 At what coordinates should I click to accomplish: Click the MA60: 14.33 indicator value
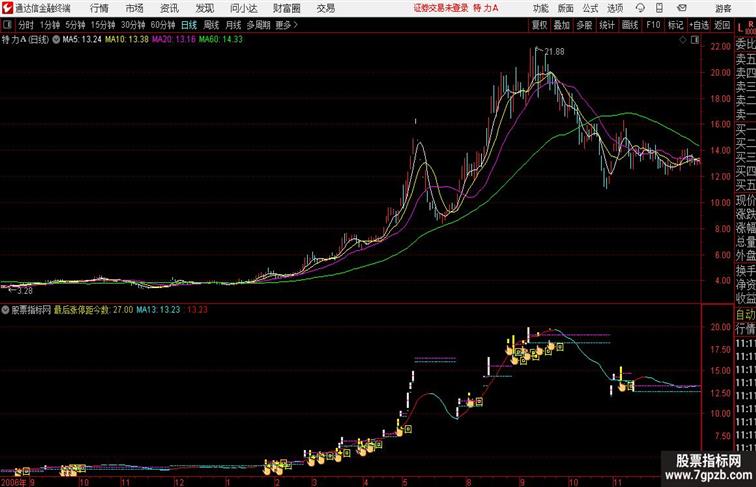[x=221, y=40]
